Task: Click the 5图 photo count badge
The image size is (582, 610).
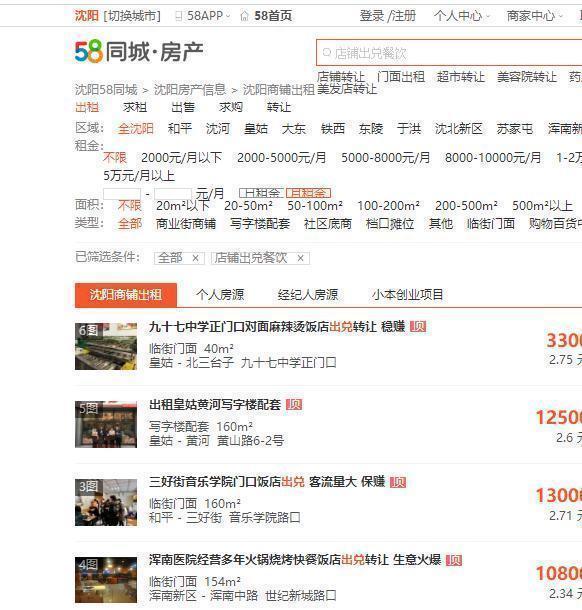Action: [x=88, y=408]
